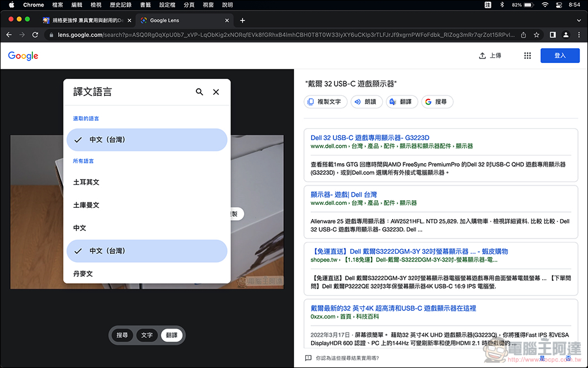Close the 譯文語言 dialog
Viewport: 588px width, 368px height.
click(x=216, y=92)
